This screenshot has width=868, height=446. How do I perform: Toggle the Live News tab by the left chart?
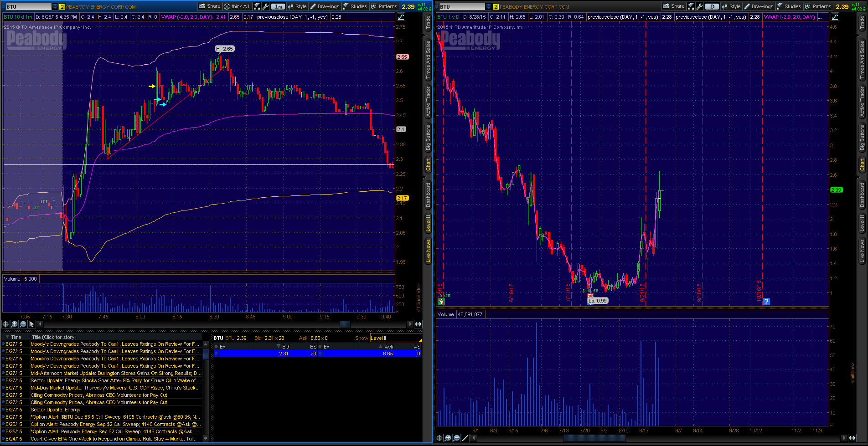(428, 251)
